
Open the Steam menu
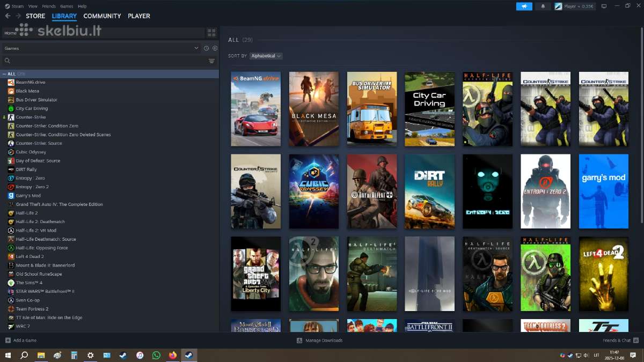coord(18,6)
